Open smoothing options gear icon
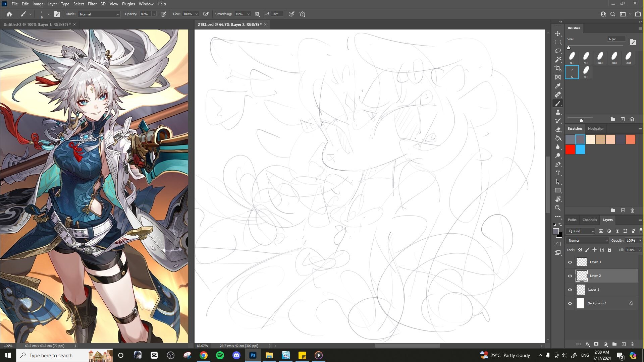Image resolution: width=644 pixels, height=362 pixels. tap(257, 14)
